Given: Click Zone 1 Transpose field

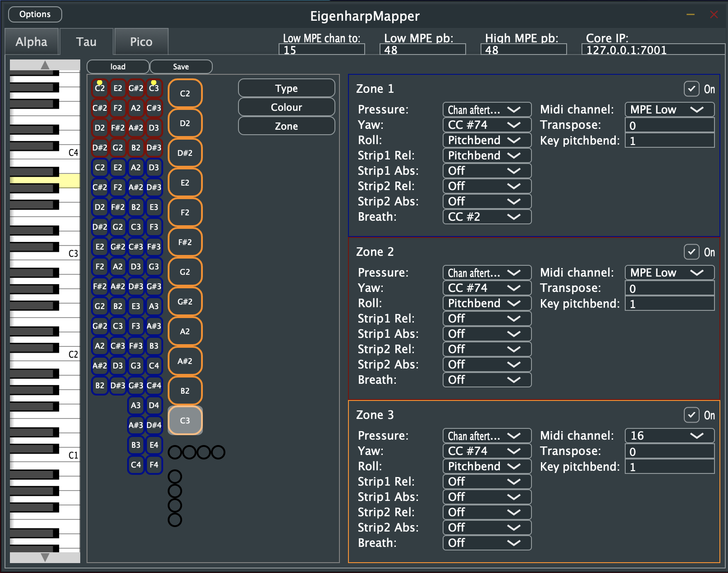Looking at the screenshot, I should pos(669,126).
